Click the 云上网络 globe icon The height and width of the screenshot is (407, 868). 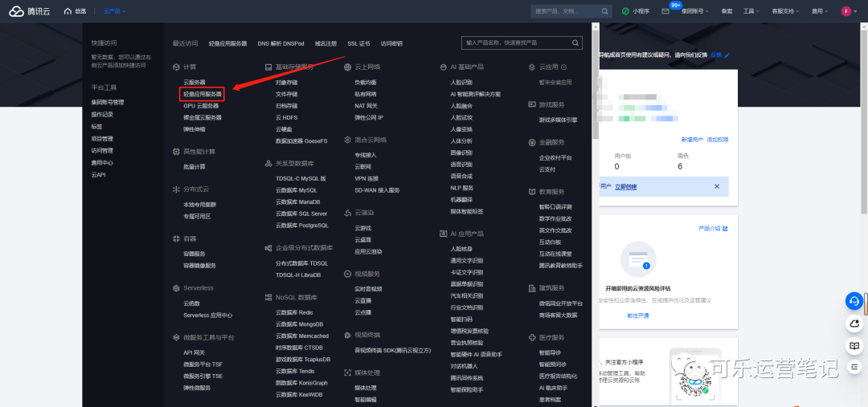pos(348,67)
